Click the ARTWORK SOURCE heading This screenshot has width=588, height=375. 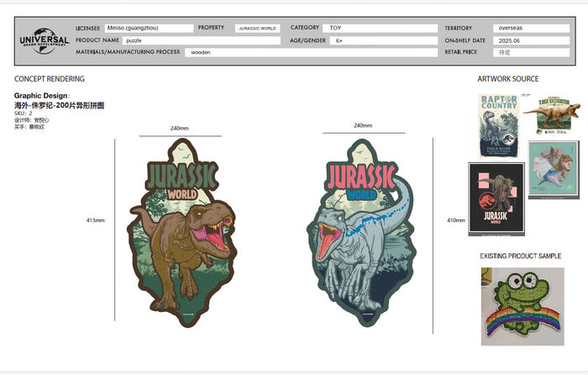click(507, 79)
